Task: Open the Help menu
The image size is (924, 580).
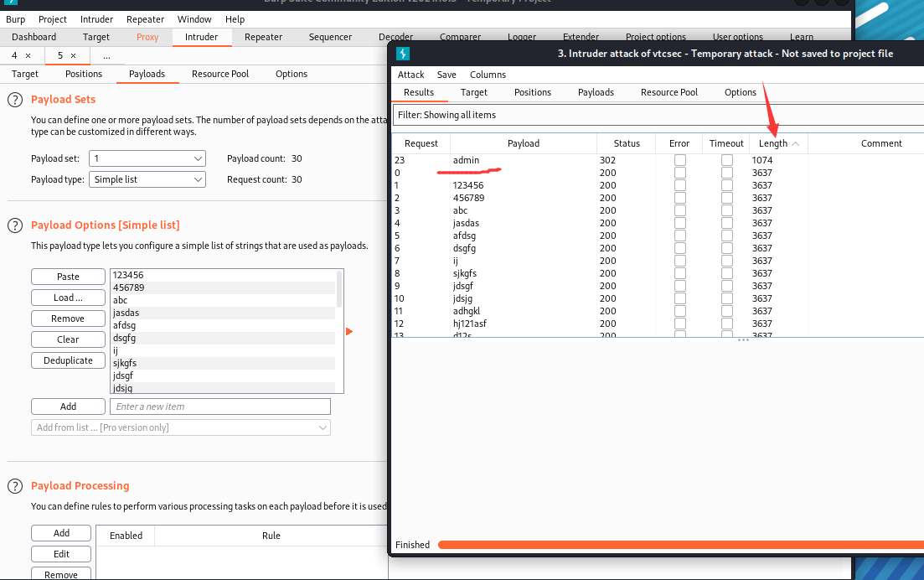Action: (x=235, y=19)
